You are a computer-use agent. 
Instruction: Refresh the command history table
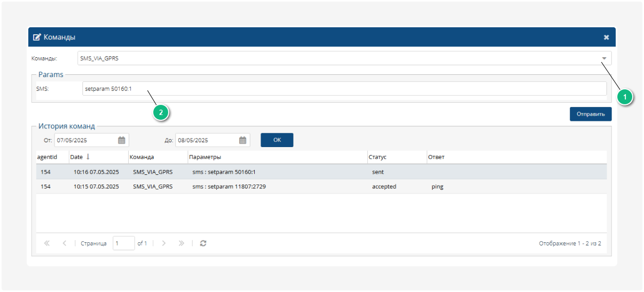click(x=203, y=243)
